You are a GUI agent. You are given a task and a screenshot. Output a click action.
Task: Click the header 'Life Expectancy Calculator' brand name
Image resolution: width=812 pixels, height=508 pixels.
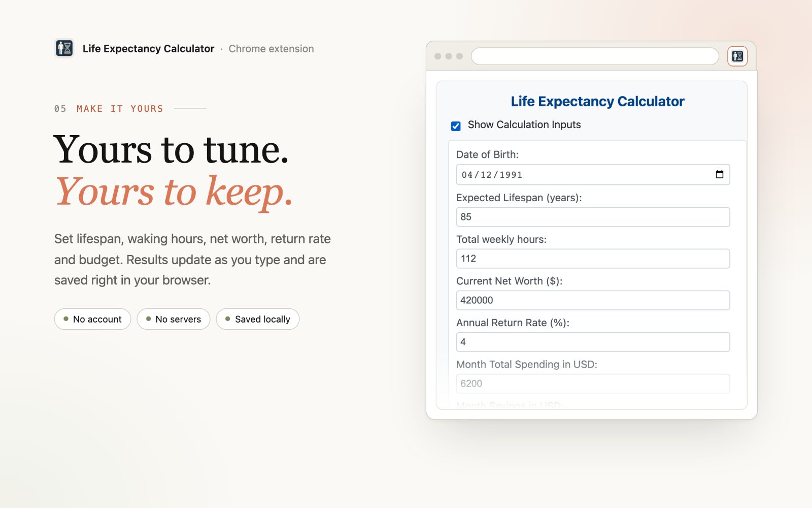pyautogui.click(x=148, y=49)
